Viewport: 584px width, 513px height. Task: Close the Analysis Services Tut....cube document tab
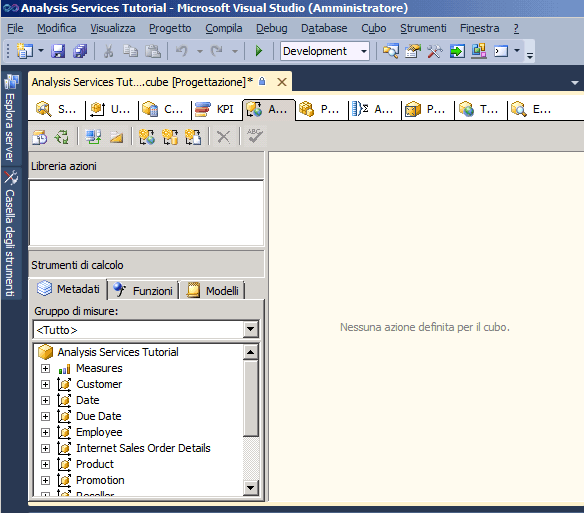[282, 82]
